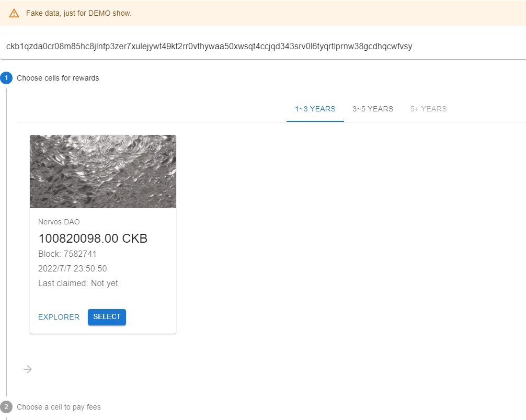Click the silver texture card image
This screenshot has height=420, width=526.
coord(103,172)
